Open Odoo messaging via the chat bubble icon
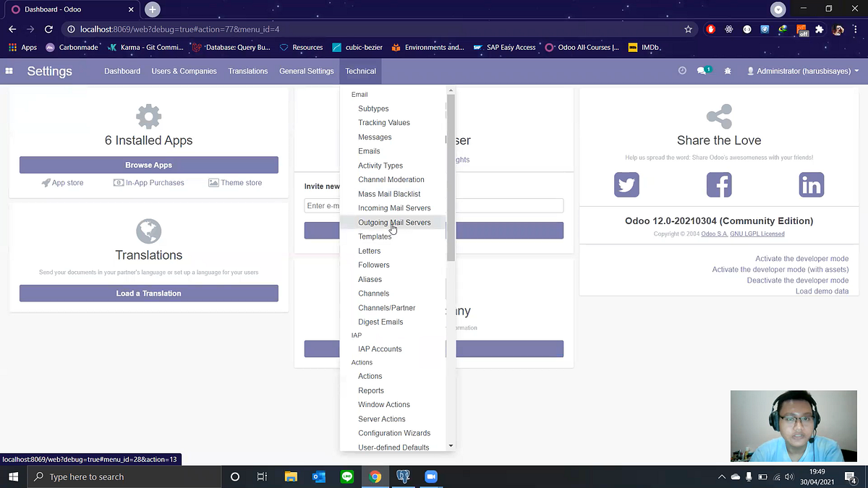868x488 pixels. [701, 71]
